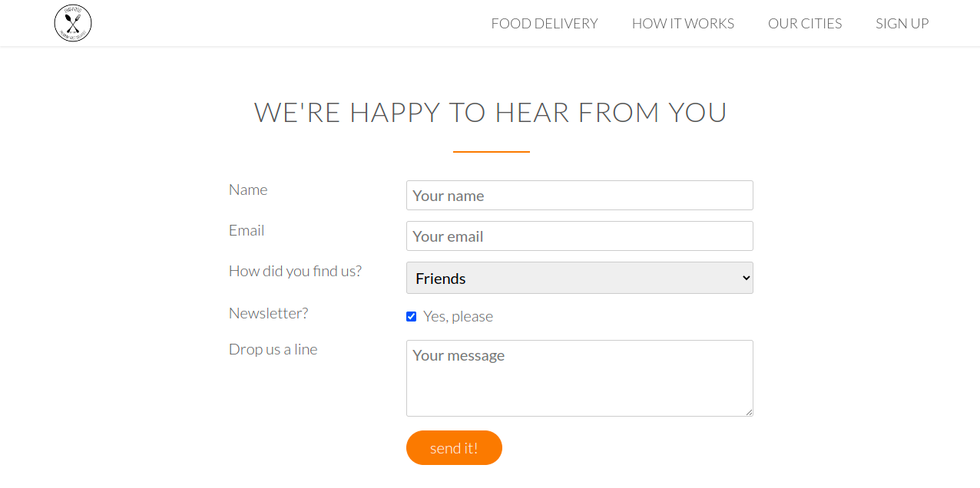Image resolution: width=980 pixels, height=488 pixels.
Task: Navigate to HOW IT WORKS
Action: point(683,23)
